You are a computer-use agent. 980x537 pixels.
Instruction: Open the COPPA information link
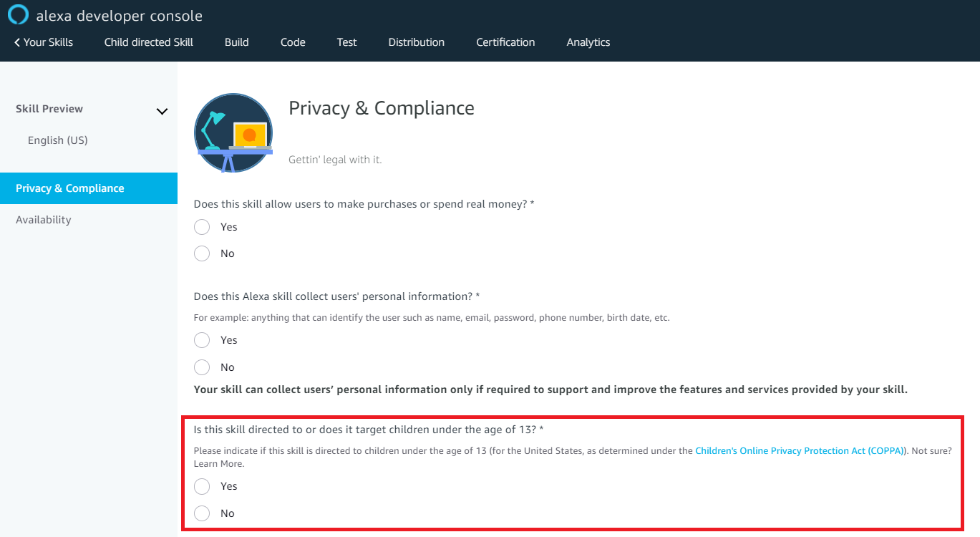[799, 450]
